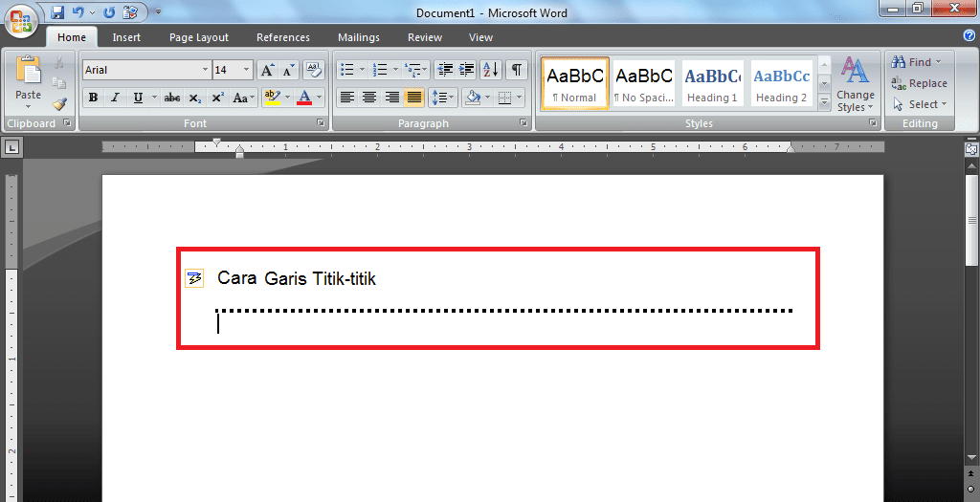Switch to the Insert tab
The image size is (980, 502).
(126, 37)
